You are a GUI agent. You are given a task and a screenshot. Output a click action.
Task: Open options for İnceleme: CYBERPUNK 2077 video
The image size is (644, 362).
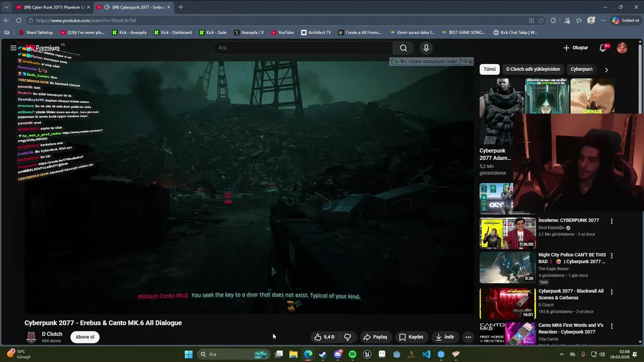(x=612, y=221)
